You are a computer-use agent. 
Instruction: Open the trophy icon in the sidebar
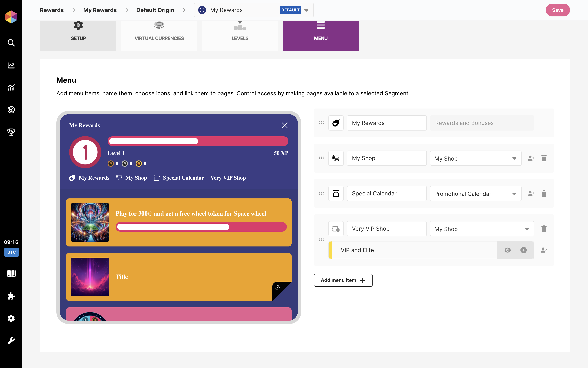tap(11, 132)
